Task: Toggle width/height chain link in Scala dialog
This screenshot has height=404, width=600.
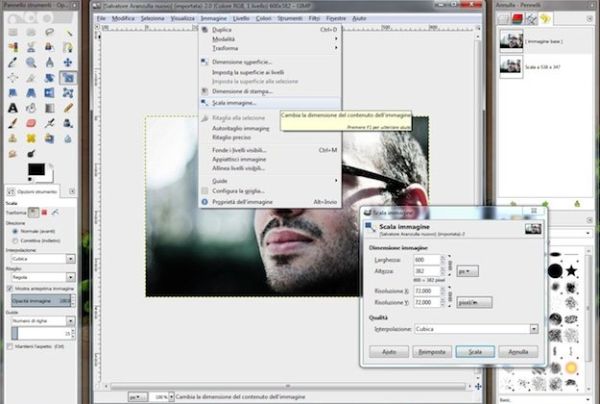Action: pyautogui.click(x=450, y=265)
